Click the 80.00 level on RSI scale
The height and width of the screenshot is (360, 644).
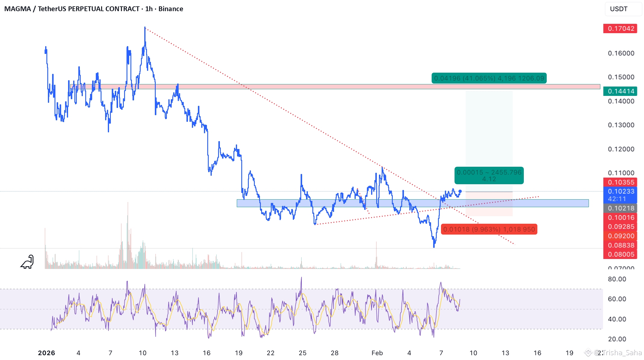(x=617, y=279)
